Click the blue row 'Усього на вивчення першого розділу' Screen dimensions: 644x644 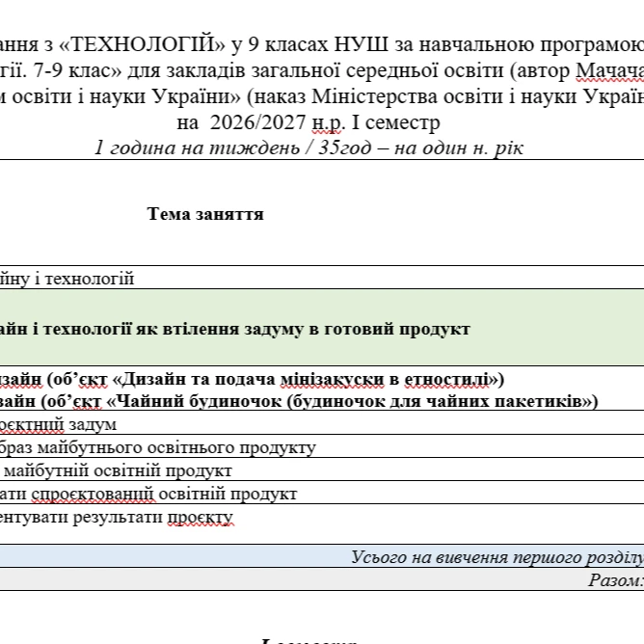322,557
